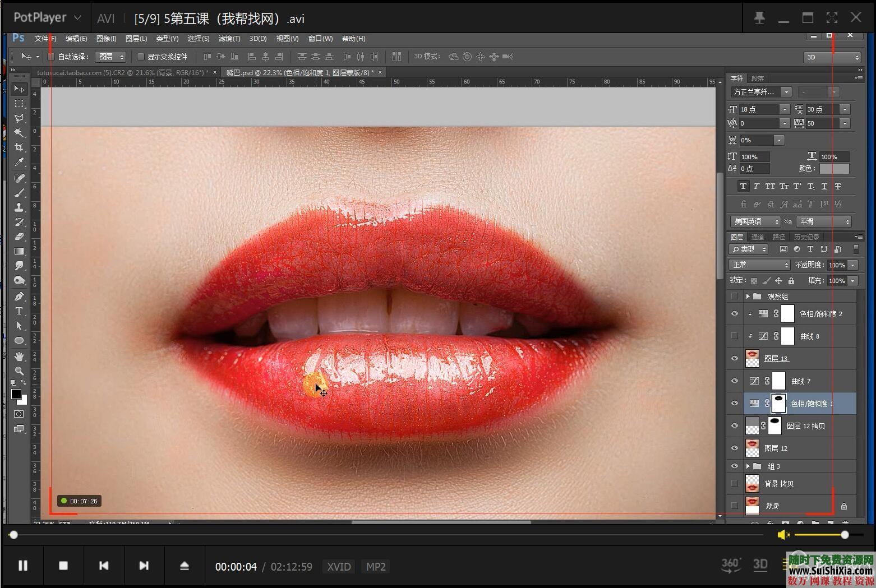Open the 方正兰亭纤 font family dropdown
876x588 pixels.
point(786,92)
